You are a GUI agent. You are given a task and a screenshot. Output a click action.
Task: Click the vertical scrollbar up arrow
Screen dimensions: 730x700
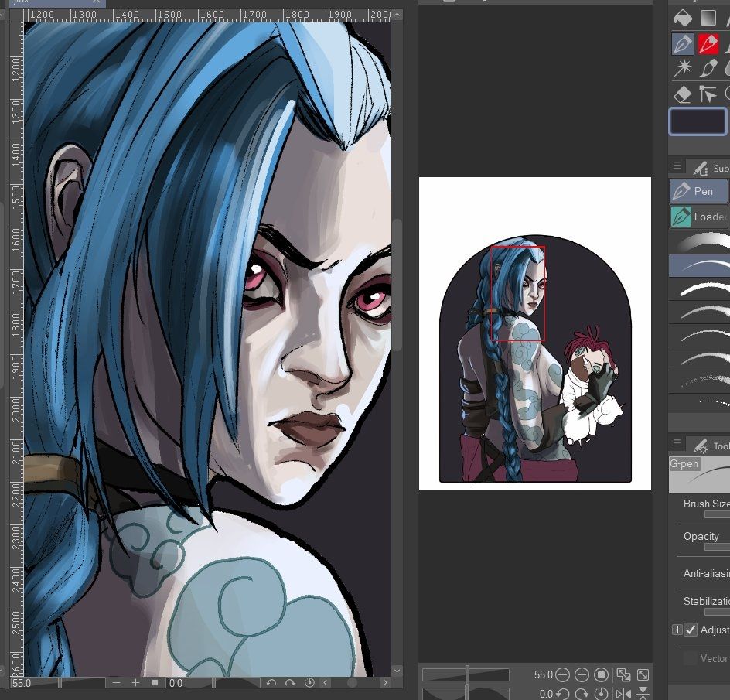(x=397, y=15)
